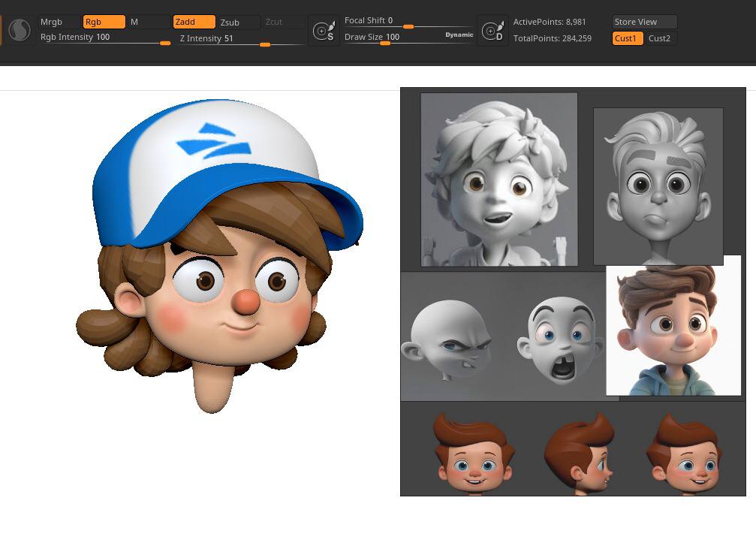Switch to the Cust2 tab
Screen dimensions: 756x558
660,38
